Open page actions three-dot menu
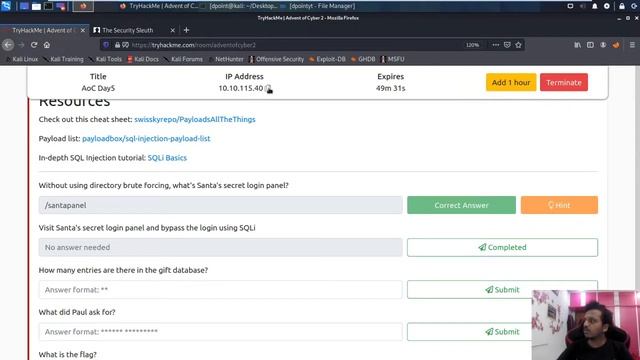Image resolution: width=640 pixels, height=360 pixels. pyautogui.click(x=496, y=45)
